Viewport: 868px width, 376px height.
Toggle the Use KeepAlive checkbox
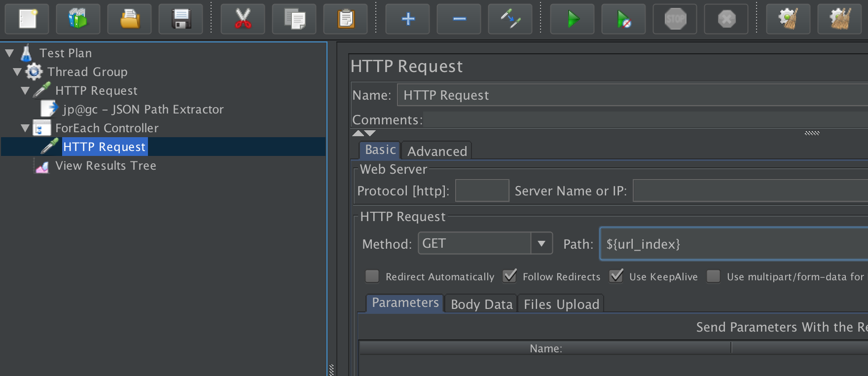pyautogui.click(x=616, y=276)
